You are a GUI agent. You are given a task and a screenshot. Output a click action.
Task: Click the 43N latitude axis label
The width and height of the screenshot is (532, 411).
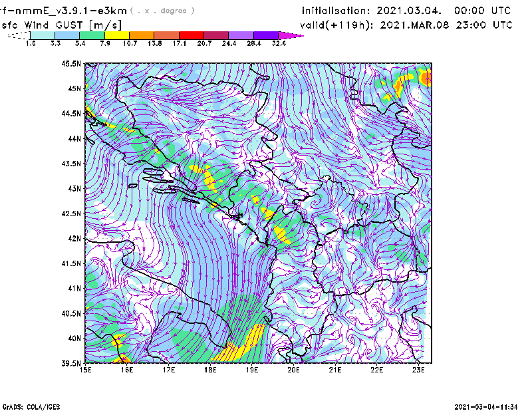(74, 188)
